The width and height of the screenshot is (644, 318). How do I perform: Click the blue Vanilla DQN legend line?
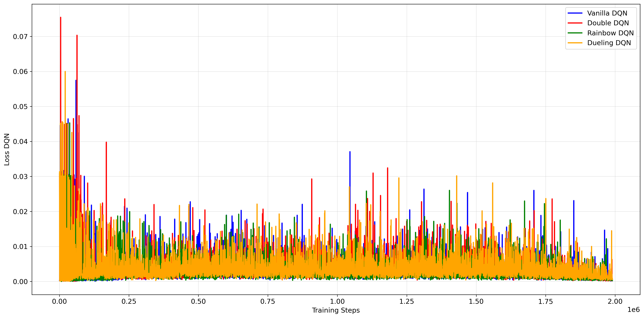click(575, 13)
